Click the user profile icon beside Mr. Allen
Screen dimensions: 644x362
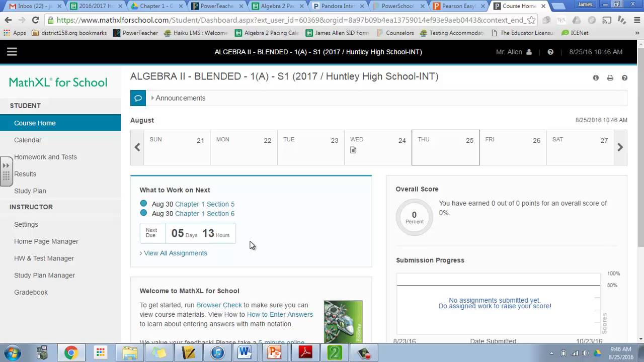click(x=529, y=52)
